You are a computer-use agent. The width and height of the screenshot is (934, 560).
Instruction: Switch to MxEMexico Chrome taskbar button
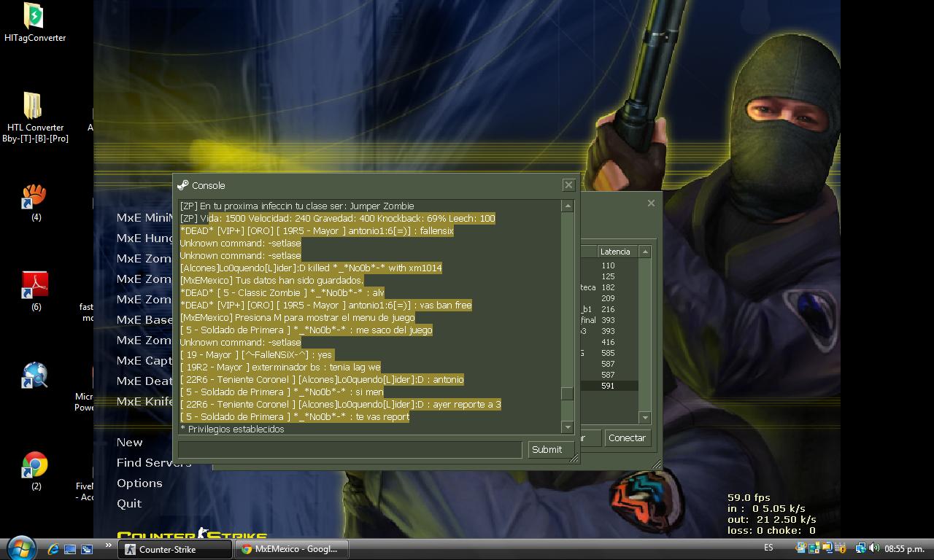tap(292, 549)
